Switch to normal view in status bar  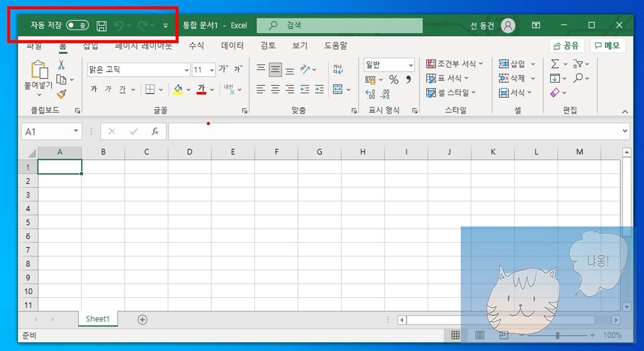click(455, 335)
